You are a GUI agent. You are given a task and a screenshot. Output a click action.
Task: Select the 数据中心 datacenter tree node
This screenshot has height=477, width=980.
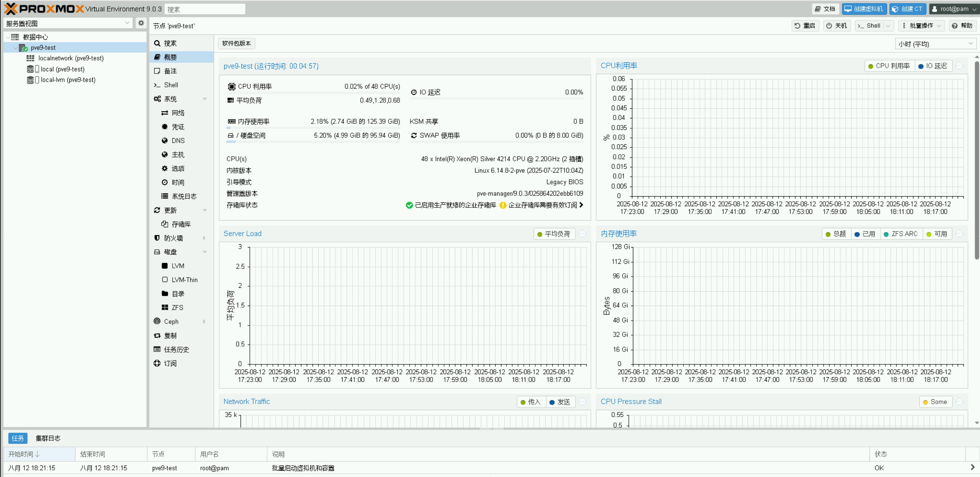(35, 37)
